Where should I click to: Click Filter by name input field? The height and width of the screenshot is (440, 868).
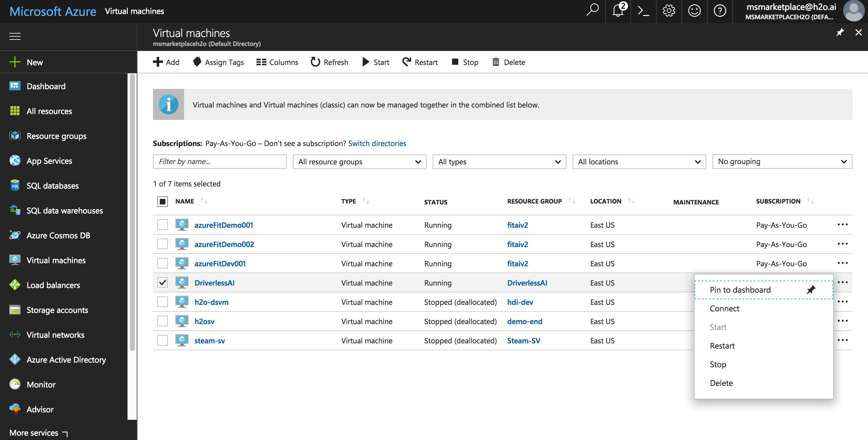click(x=220, y=162)
